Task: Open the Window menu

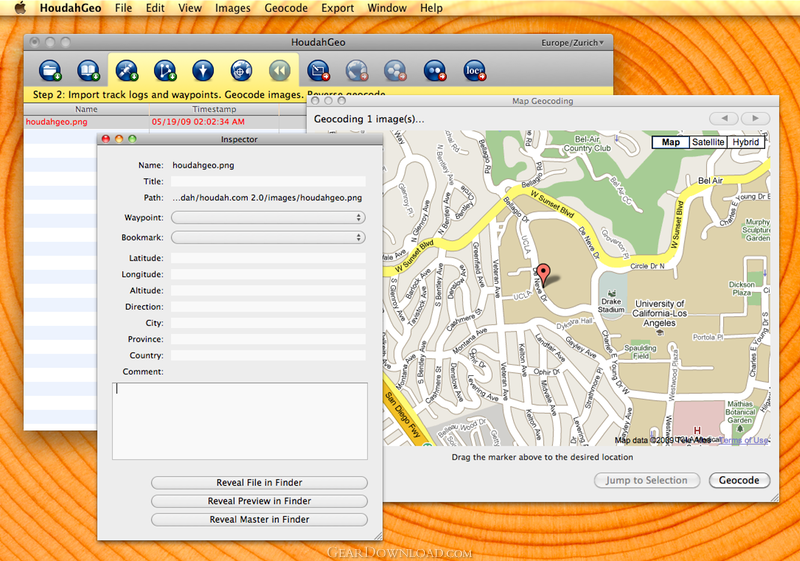Action: (387, 8)
